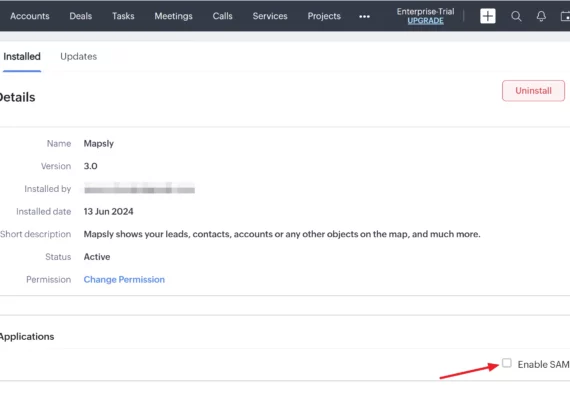Open the notifications bell icon
This screenshot has width=570, height=400.
coord(541,16)
